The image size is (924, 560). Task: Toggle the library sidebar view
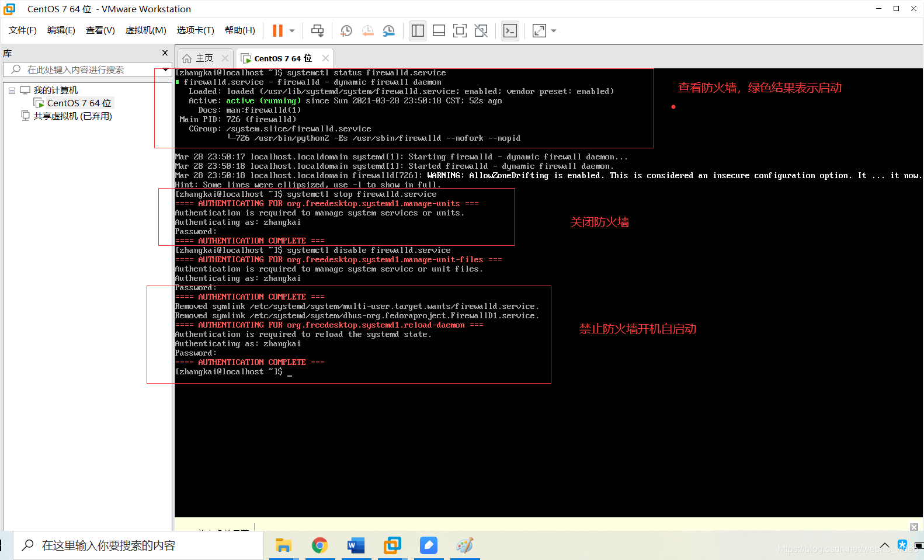tap(418, 30)
